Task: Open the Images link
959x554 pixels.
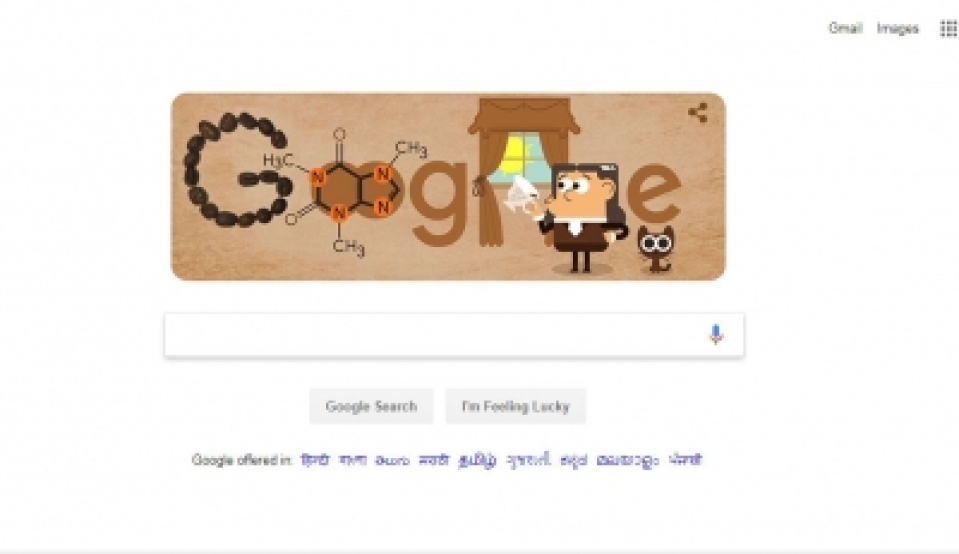Action: point(897,28)
